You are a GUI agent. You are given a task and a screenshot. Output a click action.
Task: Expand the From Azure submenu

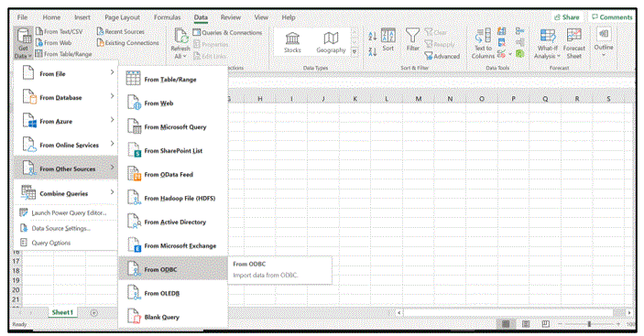66,121
